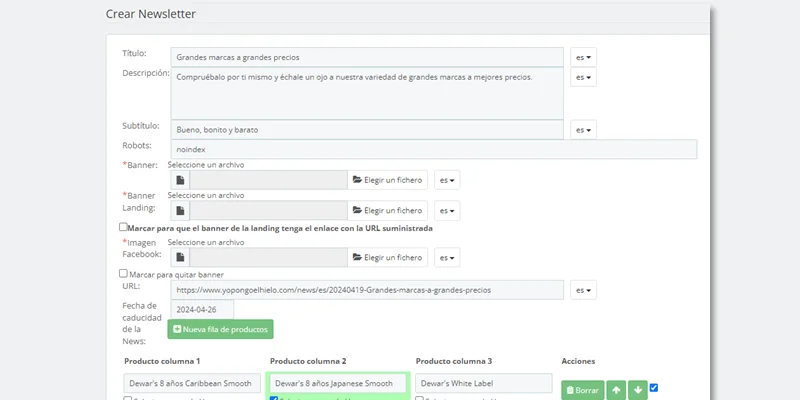Image resolution: width=800 pixels, height=400 pixels.
Task: Click the expiry date field 2024-04-26
Action: click(x=202, y=310)
